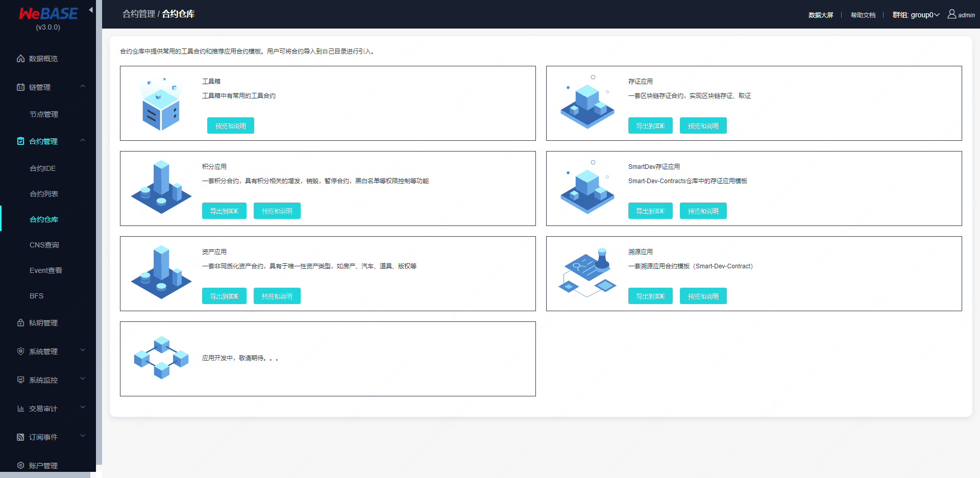980x478 pixels.
Task: Expand the 订阅事件 menu chevron
Action: tap(83, 436)
